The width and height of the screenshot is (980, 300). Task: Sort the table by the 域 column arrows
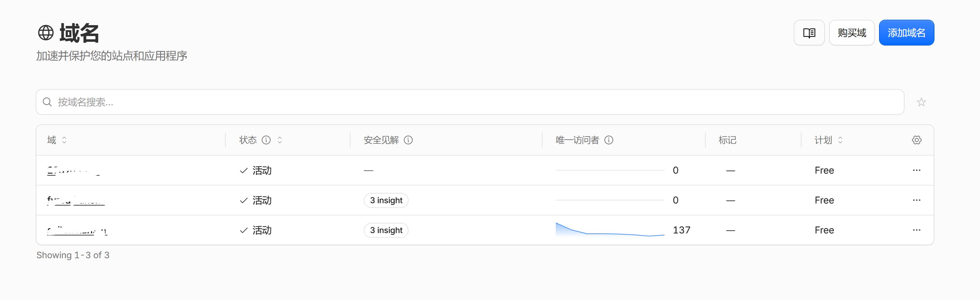coord(64,140)
